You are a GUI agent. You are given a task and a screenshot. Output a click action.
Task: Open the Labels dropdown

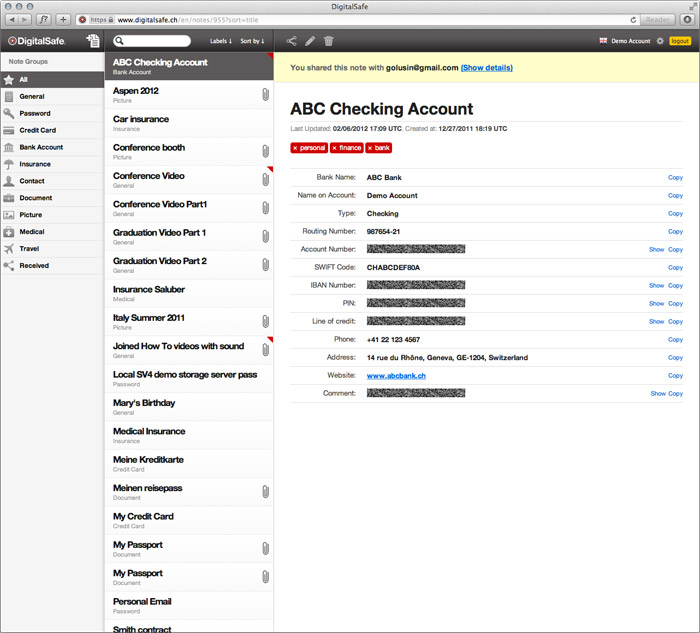point(221,41)
